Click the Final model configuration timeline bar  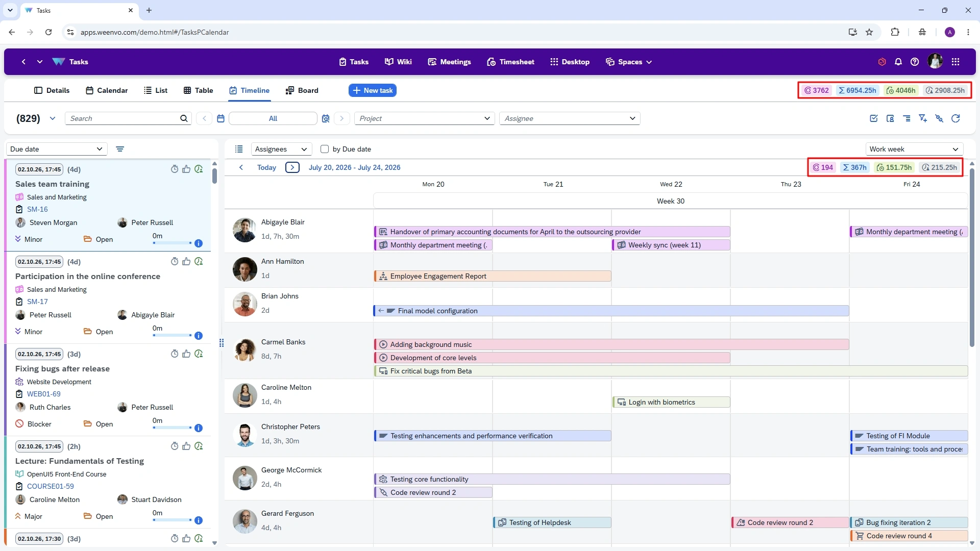tap(611, 311)
